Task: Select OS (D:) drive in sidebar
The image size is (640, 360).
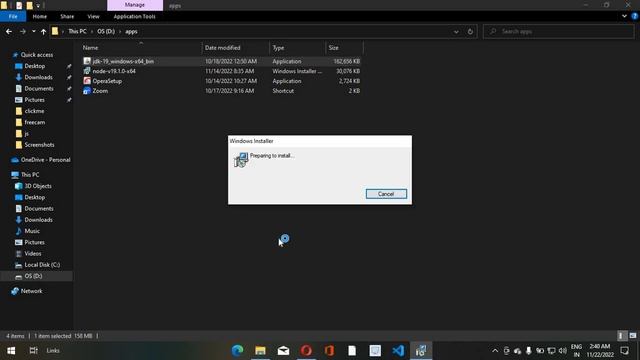Action: 33,276
